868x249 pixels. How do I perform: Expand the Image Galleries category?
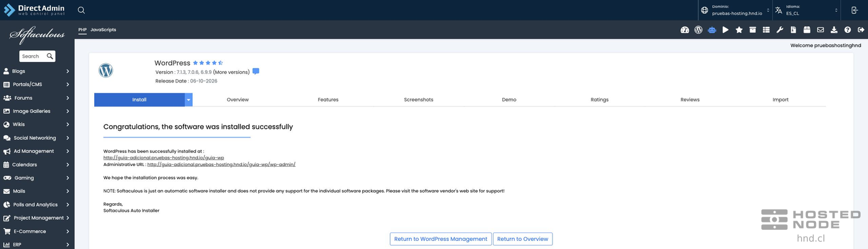pyautogui.click(x=37, y=111)
